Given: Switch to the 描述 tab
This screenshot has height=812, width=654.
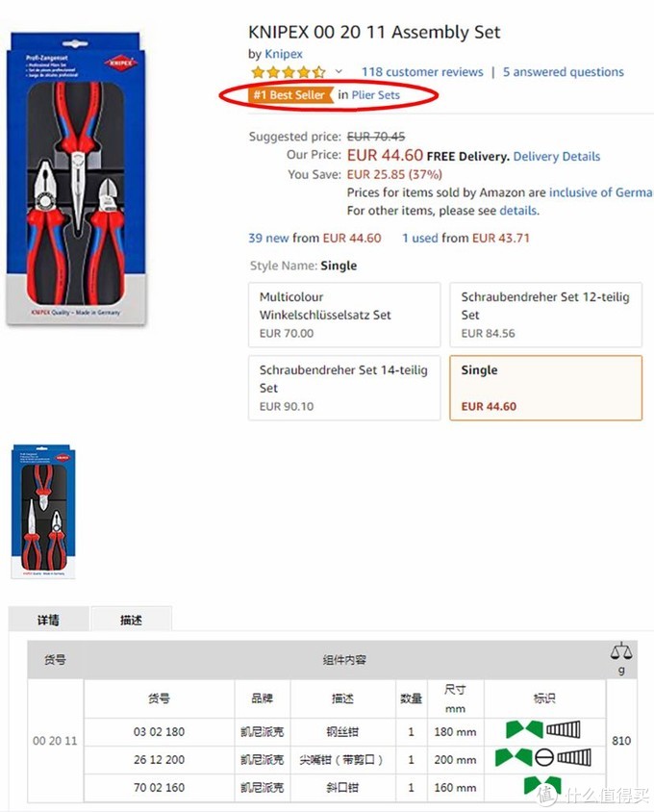Looking at the screenshot, I should [x=131, y=620].
